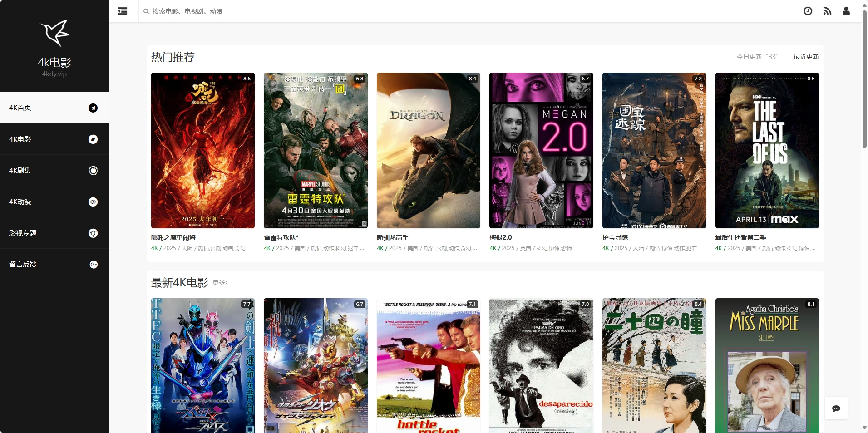Open 影视专题 sidebar item

pos(23,233)
